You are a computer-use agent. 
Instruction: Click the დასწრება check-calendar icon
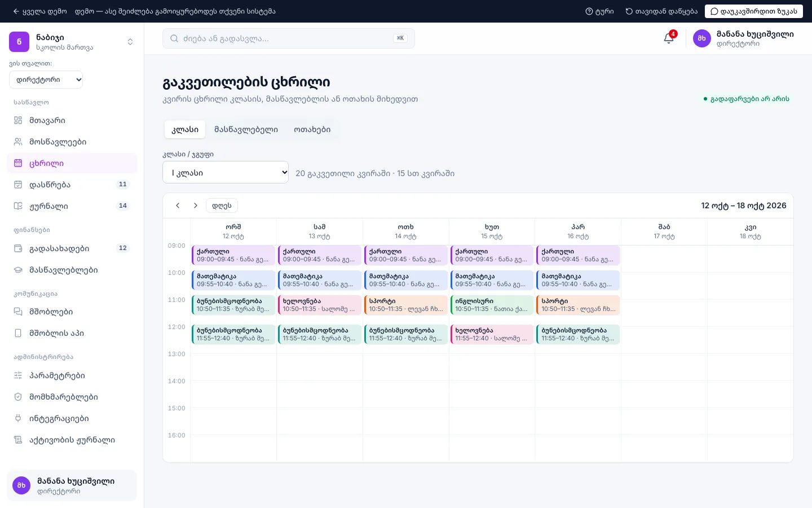point(18,185)
